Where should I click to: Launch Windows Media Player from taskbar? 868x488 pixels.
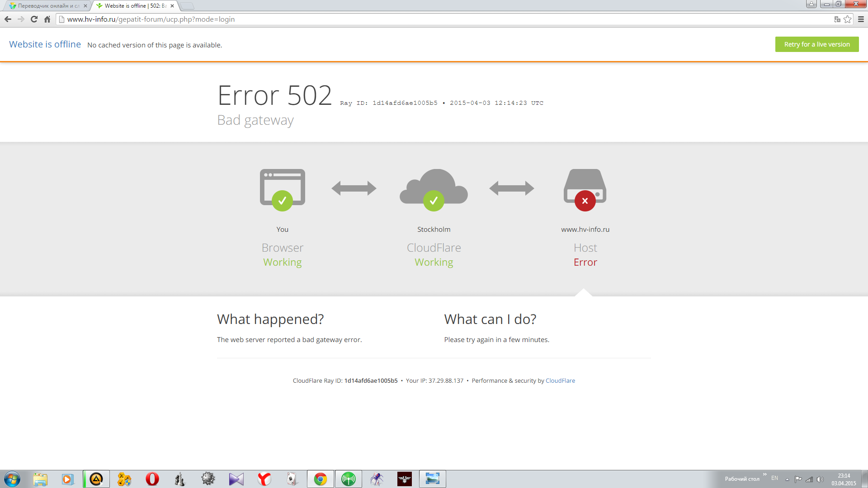[x=68, y=479]
